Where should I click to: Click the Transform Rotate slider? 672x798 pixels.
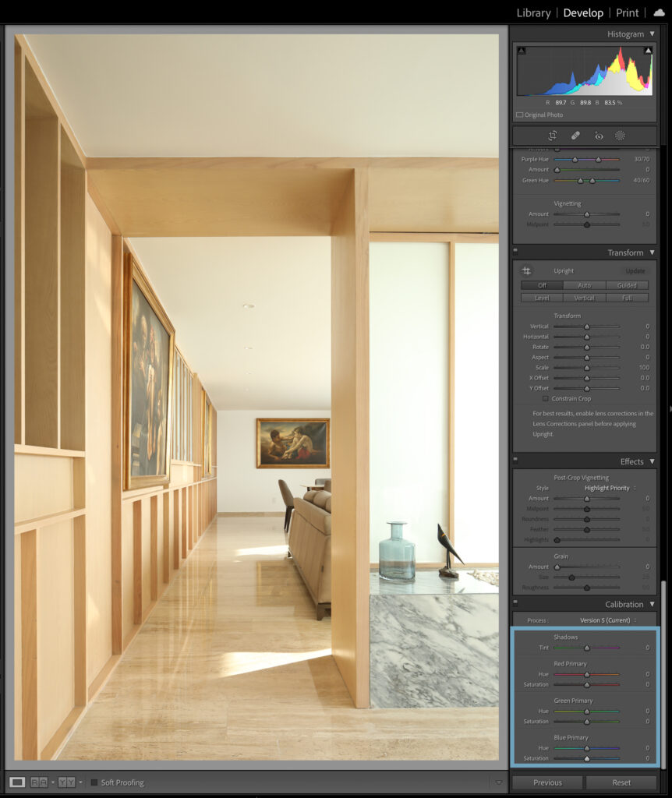coord(586,347)
